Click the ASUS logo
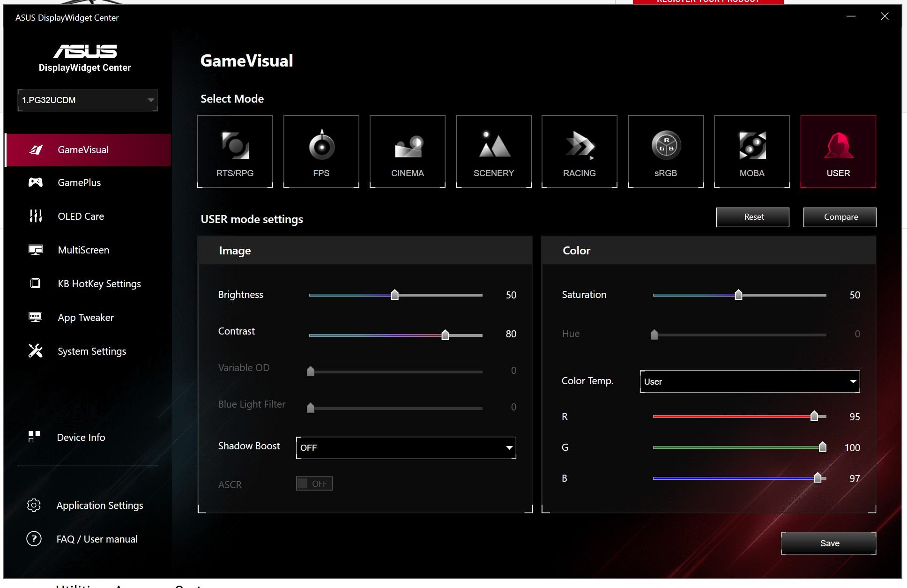The width and height of the screenshot is (907, 588). [x=85, y=51]
